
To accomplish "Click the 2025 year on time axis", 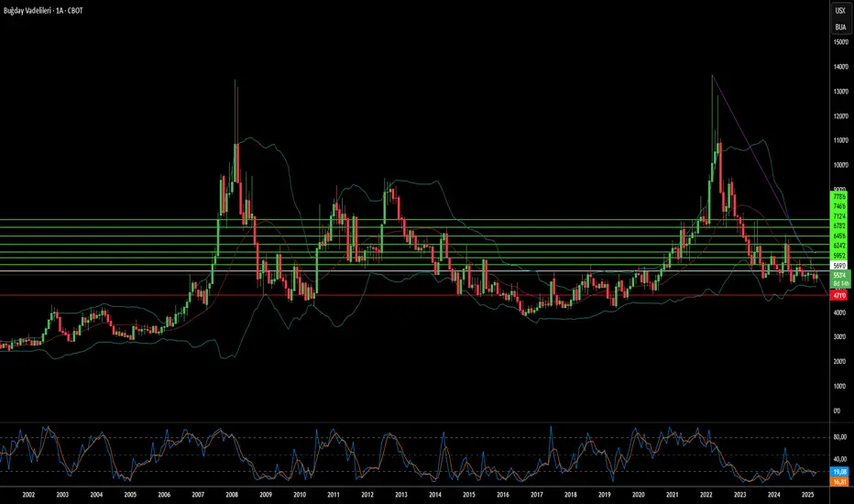I will [x=806, y=494].
